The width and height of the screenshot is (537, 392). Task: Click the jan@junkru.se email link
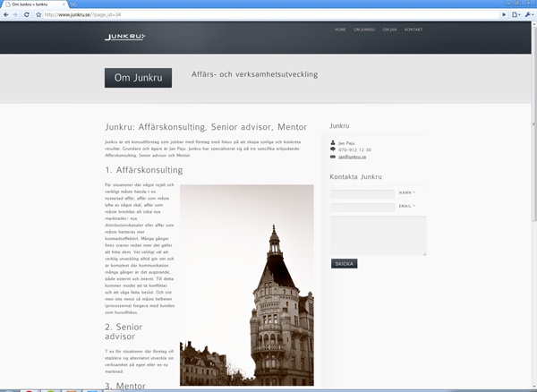click(352, 157)
